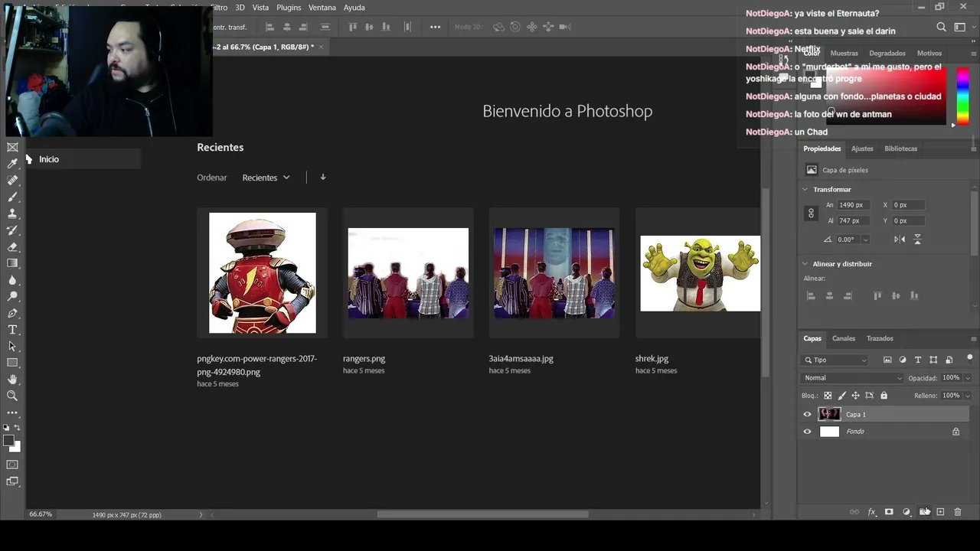
Task: Hide the Fondo layer
Action: pyautogui.click(x=807, y=432)
